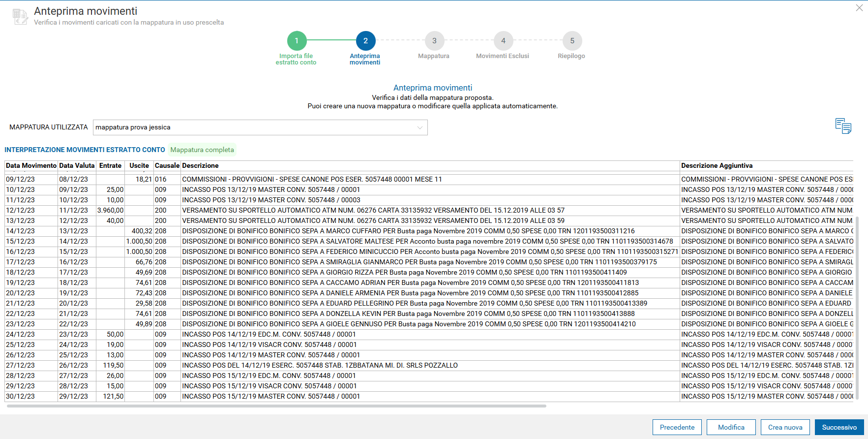Image resolution: width=868 pixels, height=439 pixels.
Task: Click the Causale column header
Action: tap(167, 166)
